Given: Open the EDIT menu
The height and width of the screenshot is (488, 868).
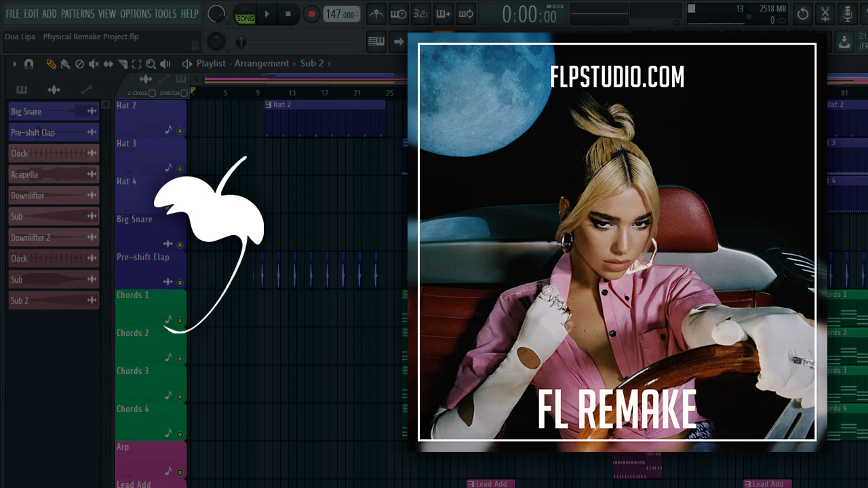Looking at the screenshot, I should coord(31,14).
